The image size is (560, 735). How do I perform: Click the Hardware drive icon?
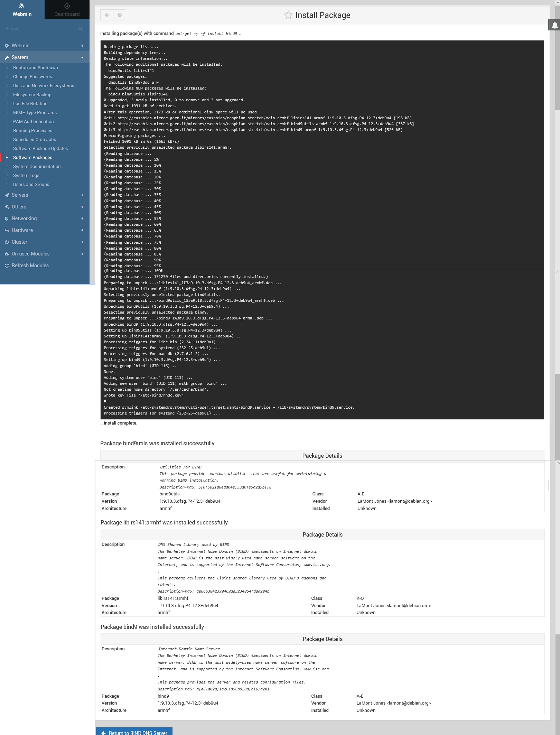[7, 230]
